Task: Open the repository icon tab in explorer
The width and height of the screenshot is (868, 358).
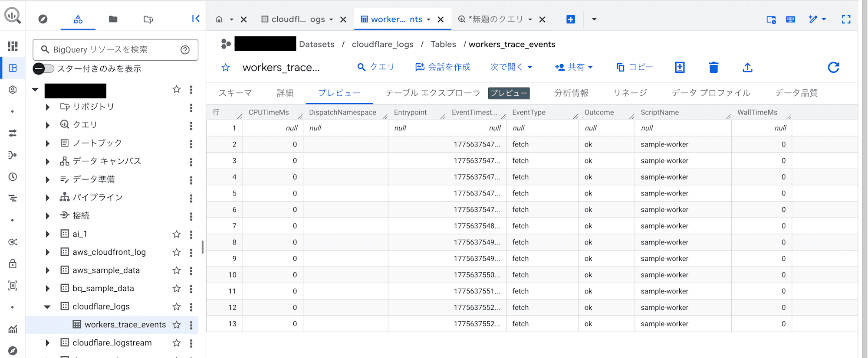Action: click(148, 19)
